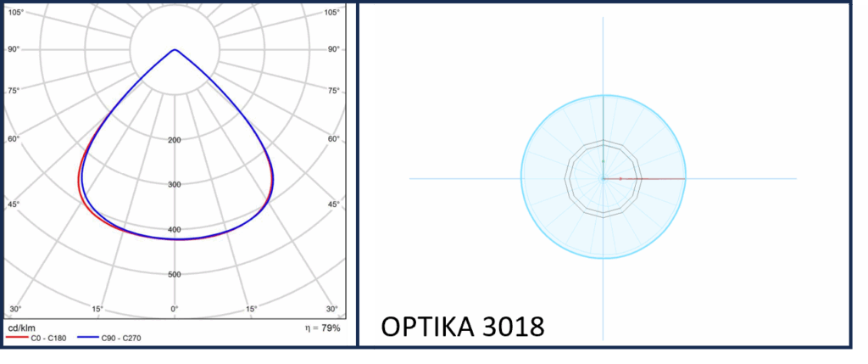Click the red marker point on the red line
Viewport: 868px width, 364px height.
point(620,179)
